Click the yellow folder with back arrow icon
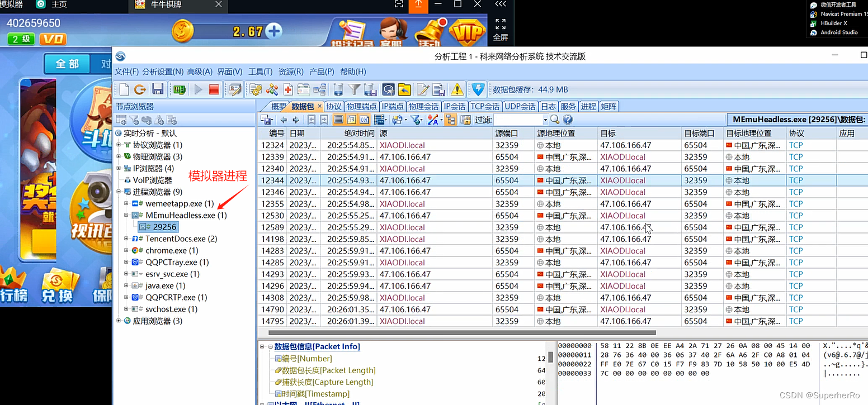868x405 pixels. (404, 89)
